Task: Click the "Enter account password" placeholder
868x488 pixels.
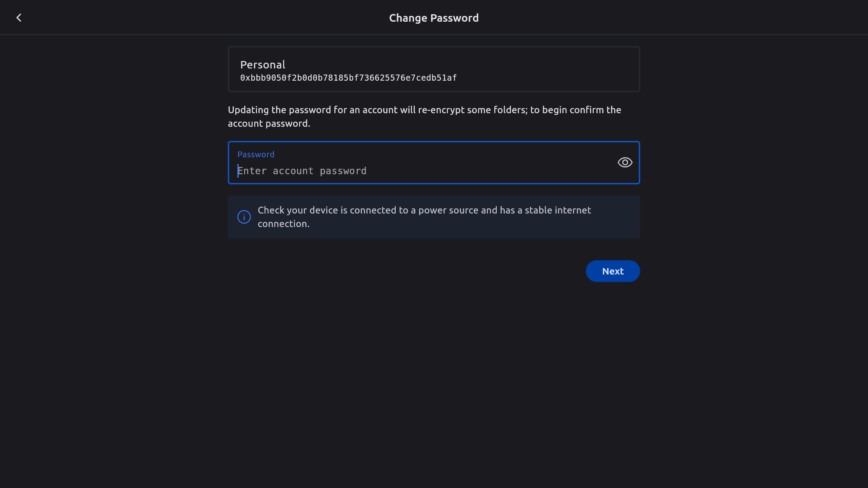Action: 302,171
